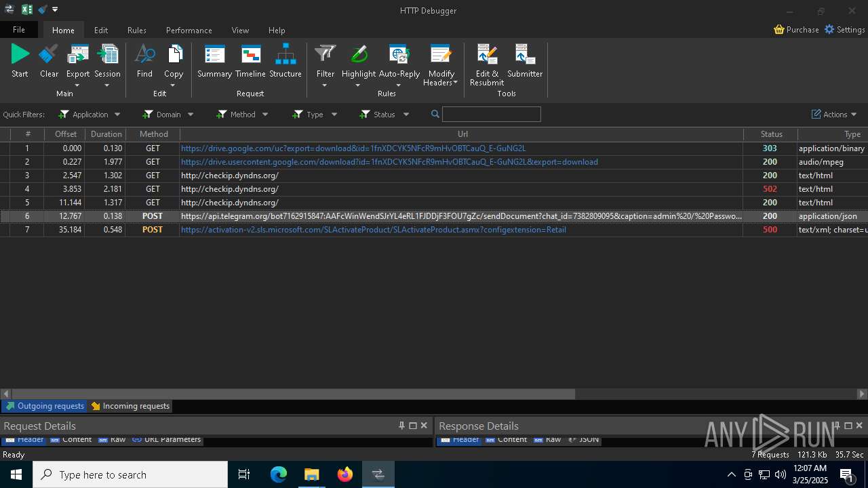This screenshot has height=488, width=868.
Task: Click the Purchase cart icon
Action: click(779, 30)
